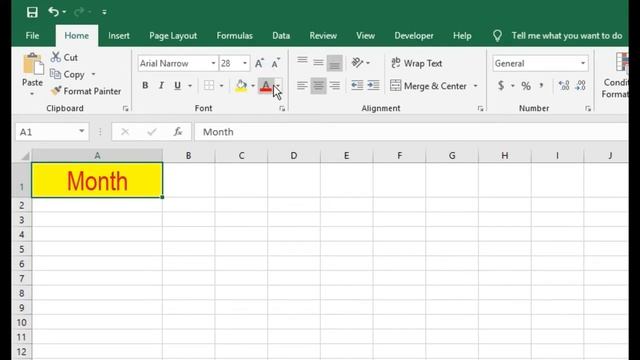Click the Cut button
Viewport: 640px width, 360px height.
tap(64, 58)
